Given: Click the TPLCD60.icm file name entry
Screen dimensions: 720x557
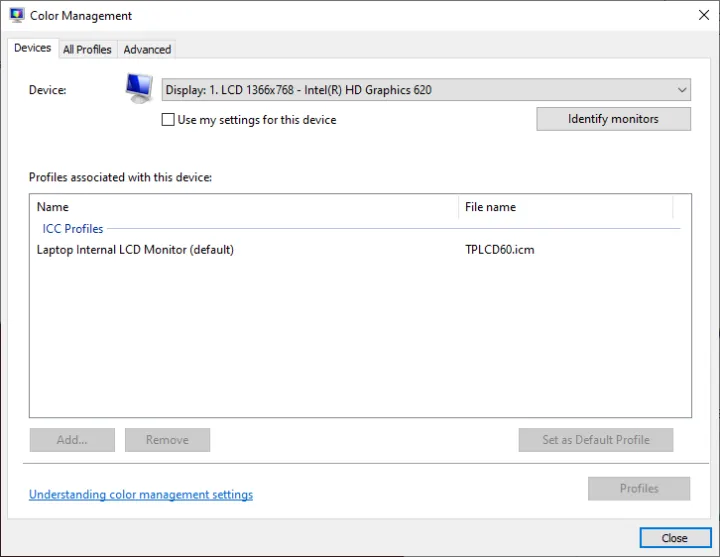Looking at the screenshot, I should (x=499, y=250).
